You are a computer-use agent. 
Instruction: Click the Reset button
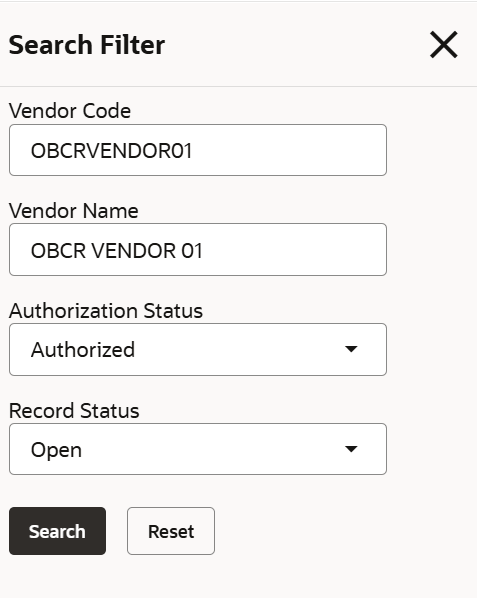click(171, 531)
